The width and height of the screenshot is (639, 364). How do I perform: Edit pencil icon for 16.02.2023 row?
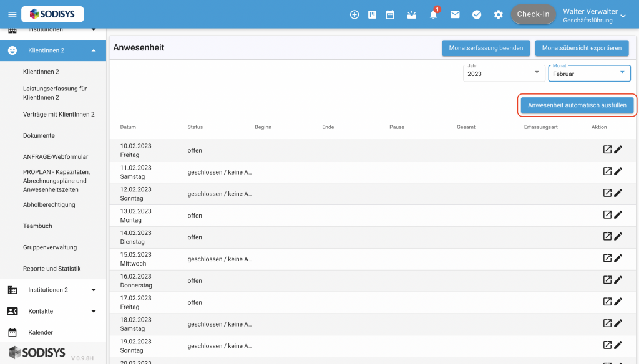(x=618, y=280)
